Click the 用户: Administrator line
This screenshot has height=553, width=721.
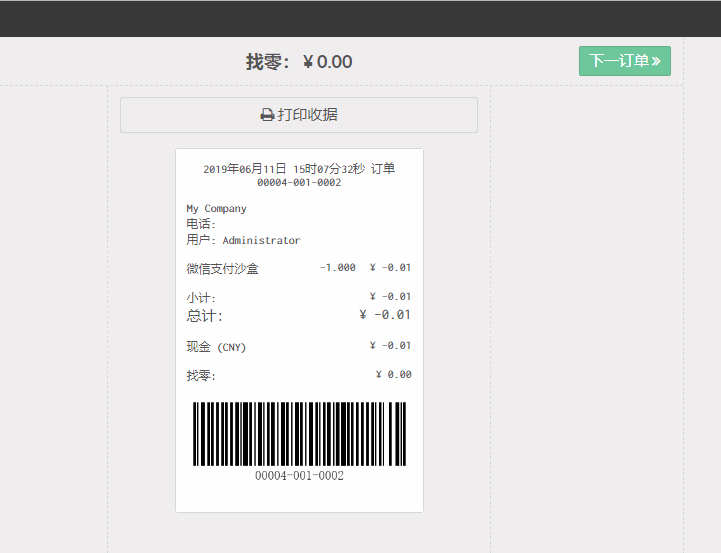coord(243,241)
